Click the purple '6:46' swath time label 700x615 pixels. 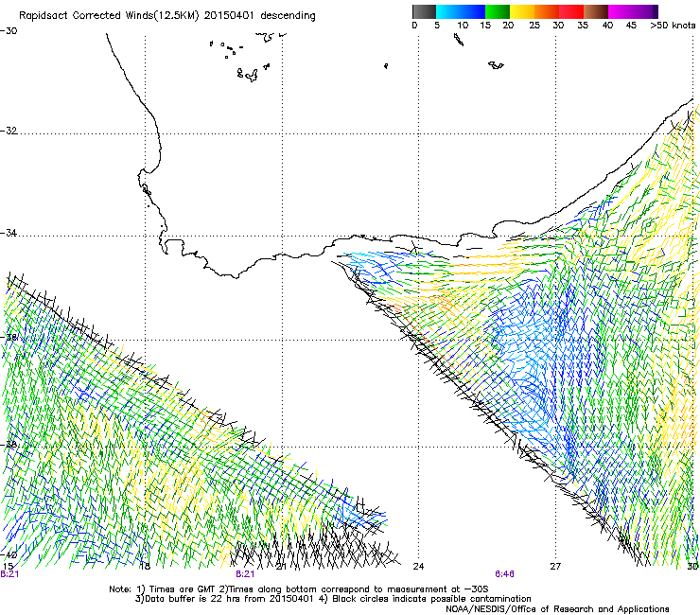point(504,574)
